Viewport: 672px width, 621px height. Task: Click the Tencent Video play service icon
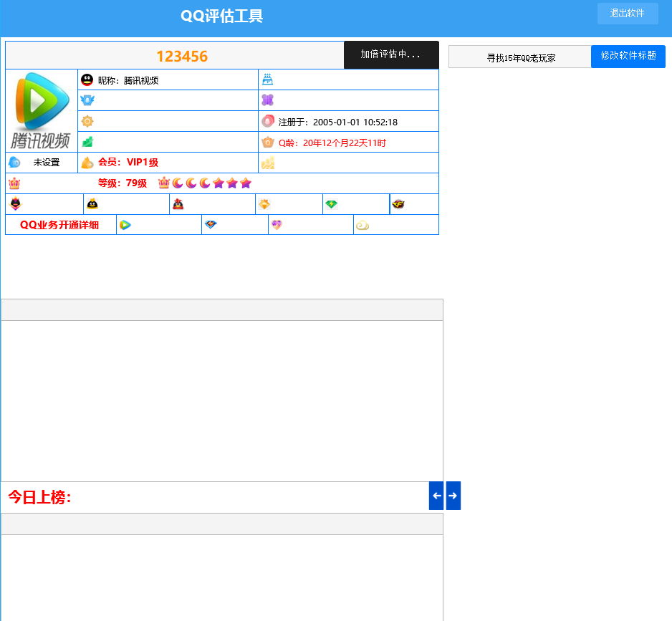[125, 225]
